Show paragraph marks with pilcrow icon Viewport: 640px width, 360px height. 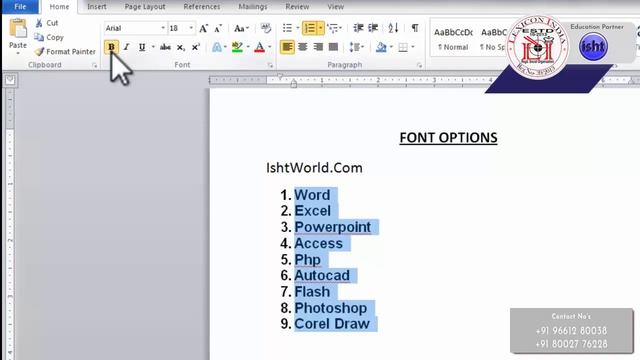coord(415,28)
